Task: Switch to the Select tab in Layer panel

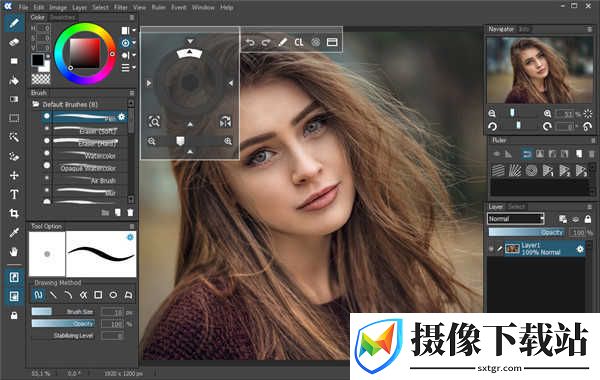Action: (516, 207)
